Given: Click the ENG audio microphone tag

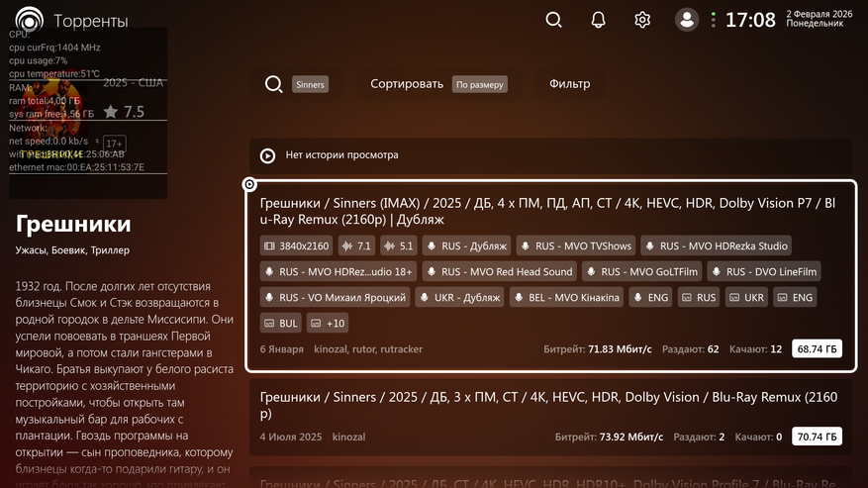Looking at the screenshot, I should 650,298.
